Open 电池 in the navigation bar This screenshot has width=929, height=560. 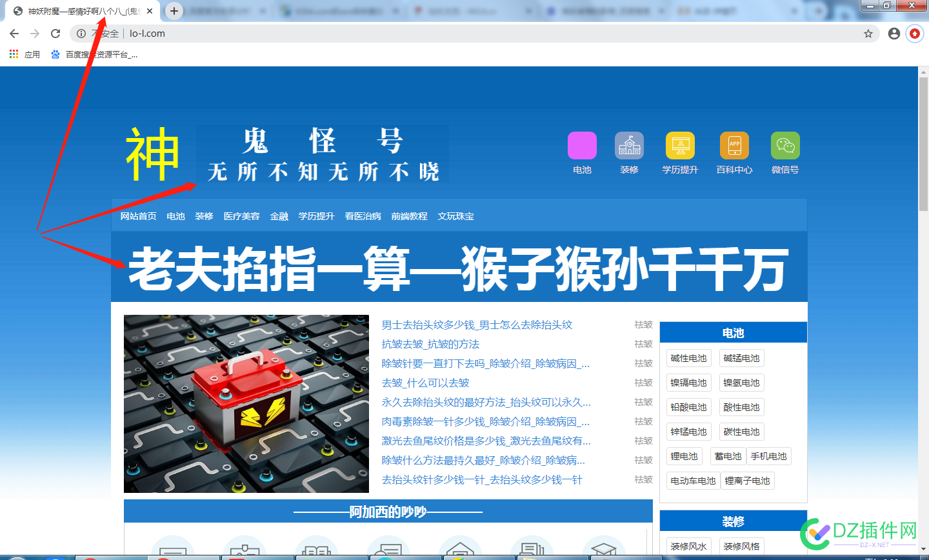175,216
